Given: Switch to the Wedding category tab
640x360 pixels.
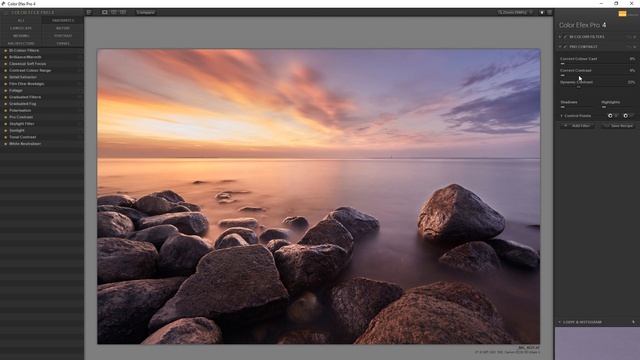Looking at the screenshot, I should [x=21, y=36].
